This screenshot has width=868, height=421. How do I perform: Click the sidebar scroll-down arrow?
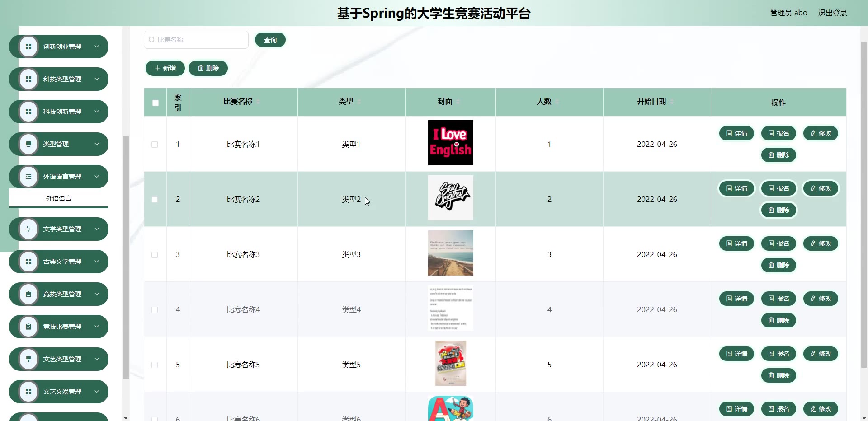[x=126, y=418]
